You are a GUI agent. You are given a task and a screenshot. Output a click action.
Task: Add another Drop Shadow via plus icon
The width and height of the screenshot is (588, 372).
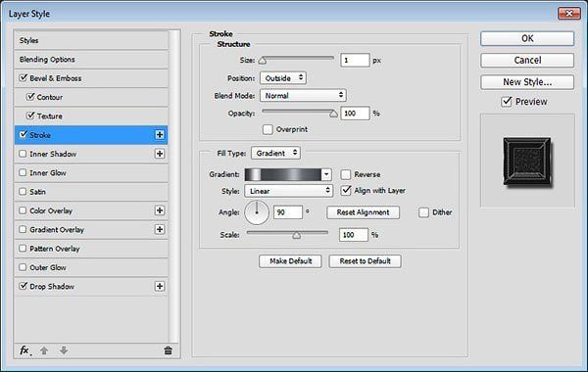[x=160, y=286]
